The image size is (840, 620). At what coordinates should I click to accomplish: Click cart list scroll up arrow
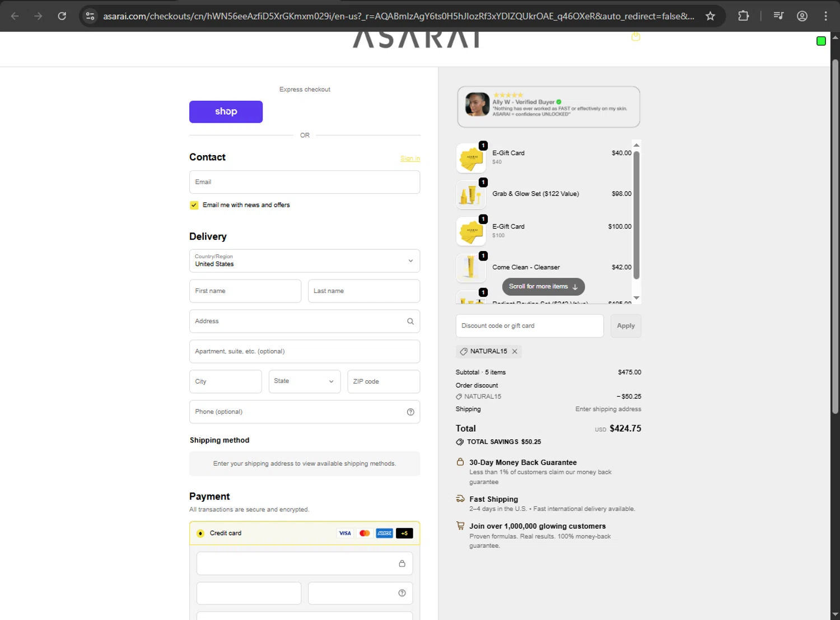click(636, 145)
